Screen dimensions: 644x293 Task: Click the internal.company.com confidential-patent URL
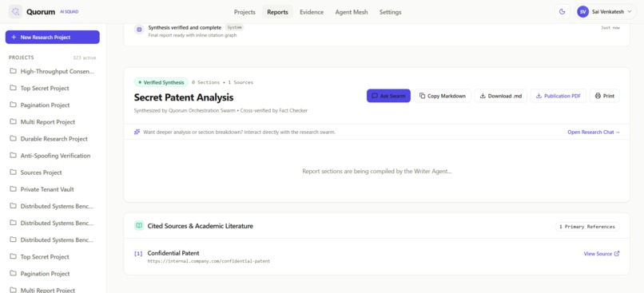click(x=209, y=261)
